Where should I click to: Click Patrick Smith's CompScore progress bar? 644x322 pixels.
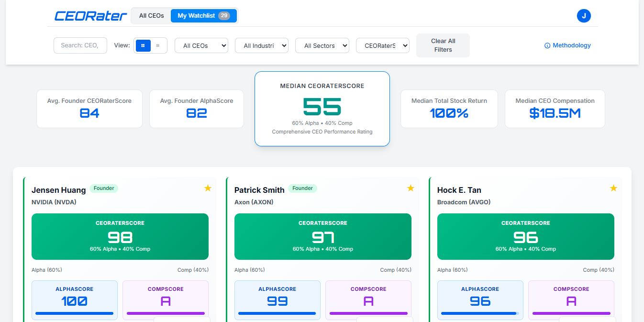coord(368,313)
